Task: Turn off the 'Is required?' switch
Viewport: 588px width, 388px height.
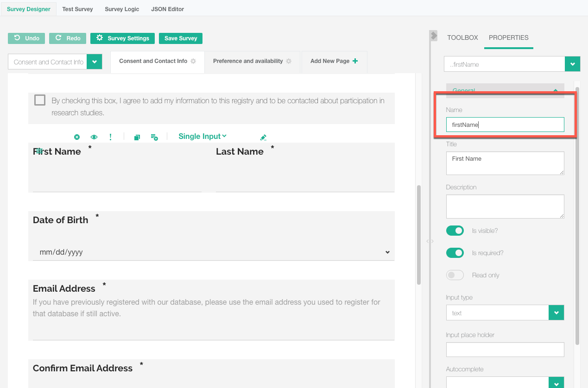Action: click(x=455, y=253)
